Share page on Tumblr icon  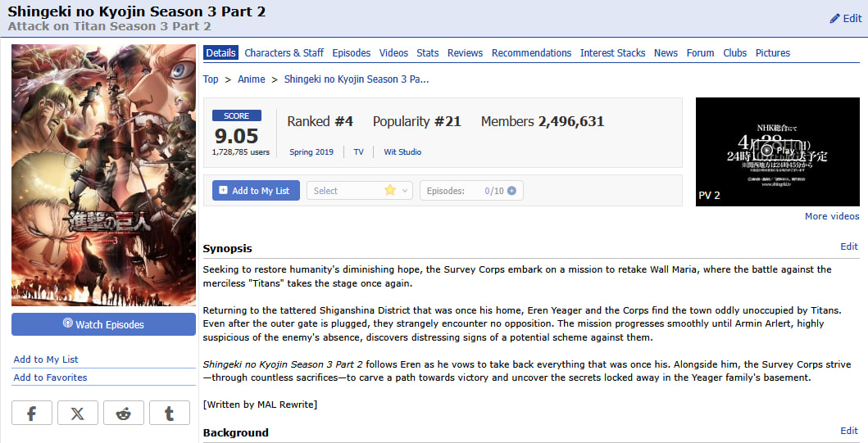pos(170,414)
